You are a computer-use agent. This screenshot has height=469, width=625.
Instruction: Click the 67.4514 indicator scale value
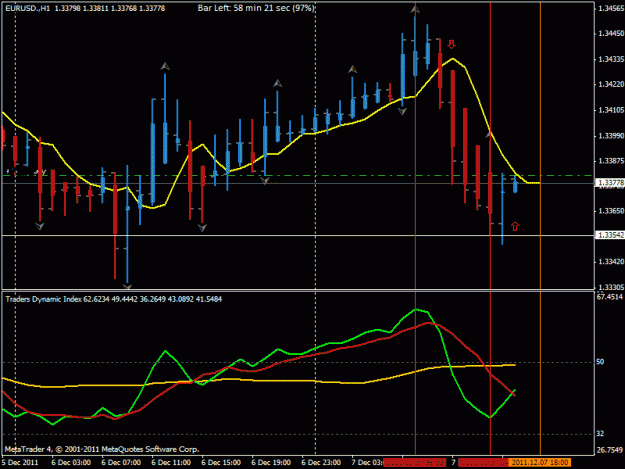(x=610, y=297)
